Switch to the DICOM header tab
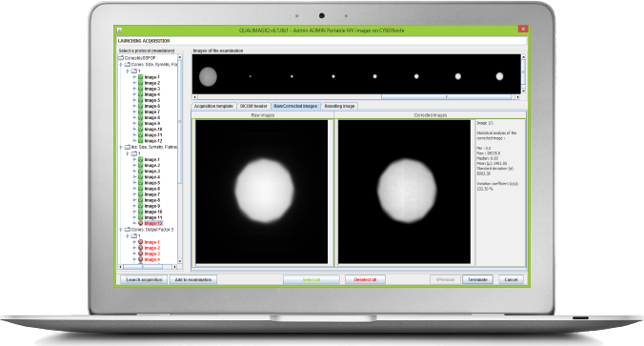 pos(253,106)
